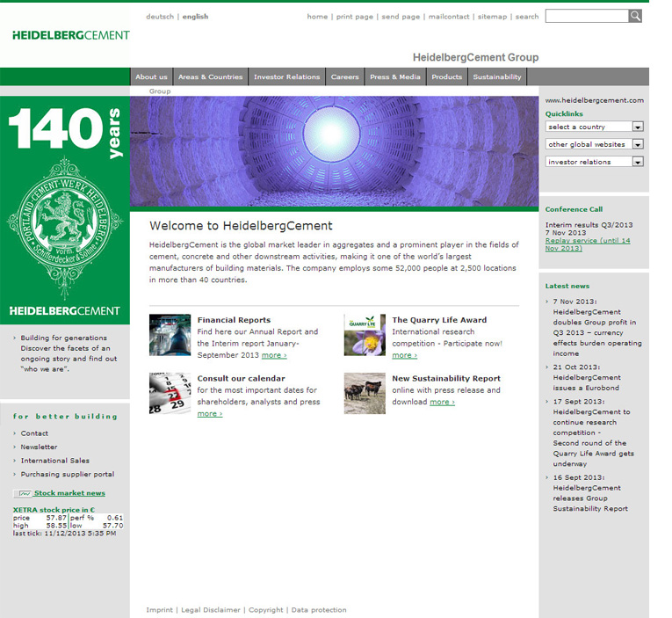This screenshot has width=672, height=618.
Task: Click the Group breadcrumb
Action: click(x=160, y=91)
